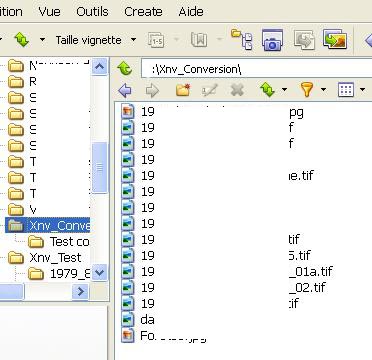Screen dimensions: 372x360
Task: Click the new folder icon with star
Action: tap(183, 90)
